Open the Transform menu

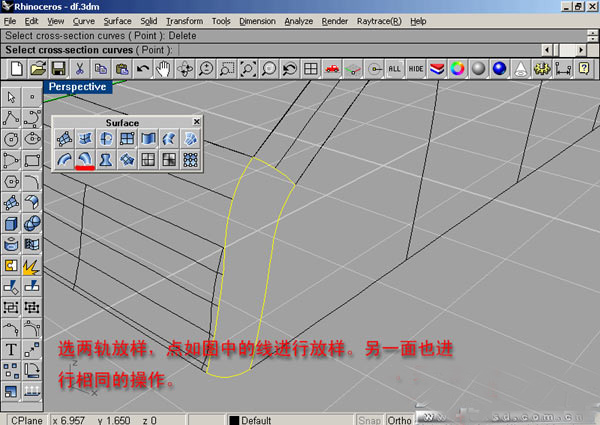pyautogui.click(x=184, y=20)
